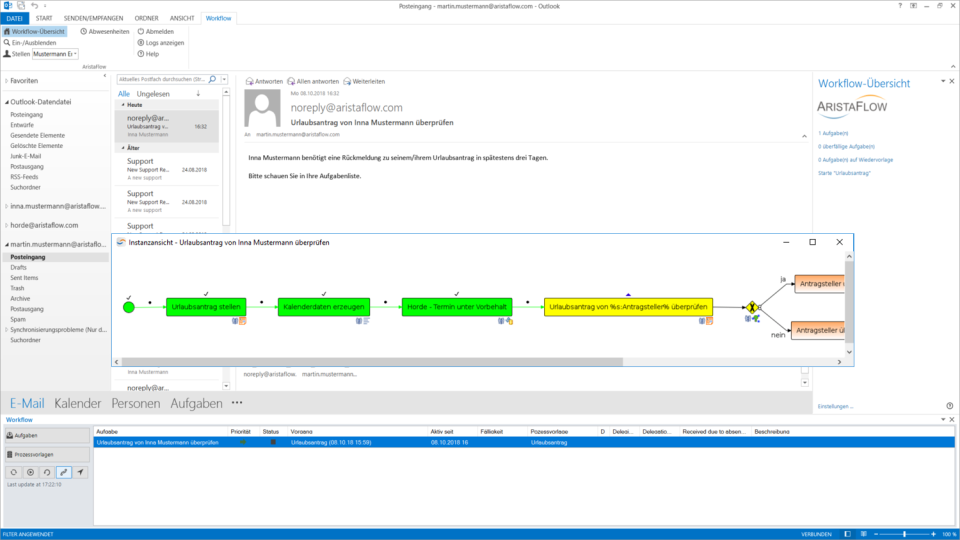Open Aufgaben in the navigation bar
Image resolution: width=960 pixels, height=540 pixels.
pos(196,403)
